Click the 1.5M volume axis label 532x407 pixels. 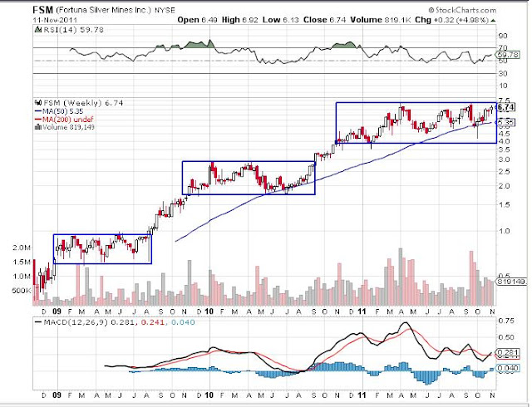click(22, 262)
